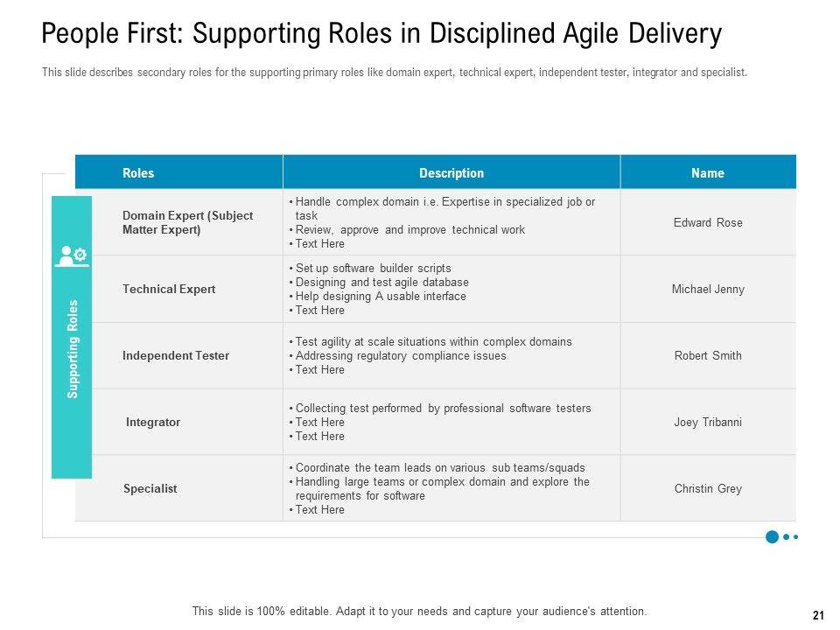Select the Description column header
This screenshot has width=840, height=630.
[451, 173]
